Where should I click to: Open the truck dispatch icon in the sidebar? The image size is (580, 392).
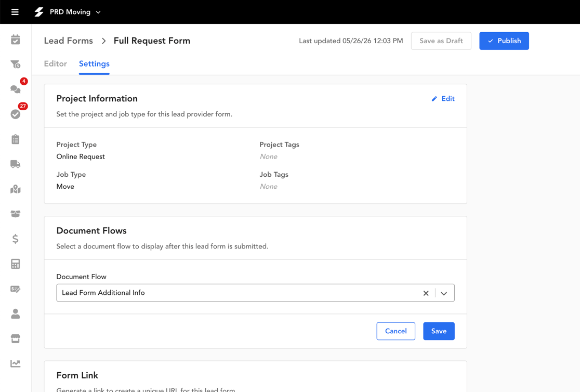pos(15,164)
